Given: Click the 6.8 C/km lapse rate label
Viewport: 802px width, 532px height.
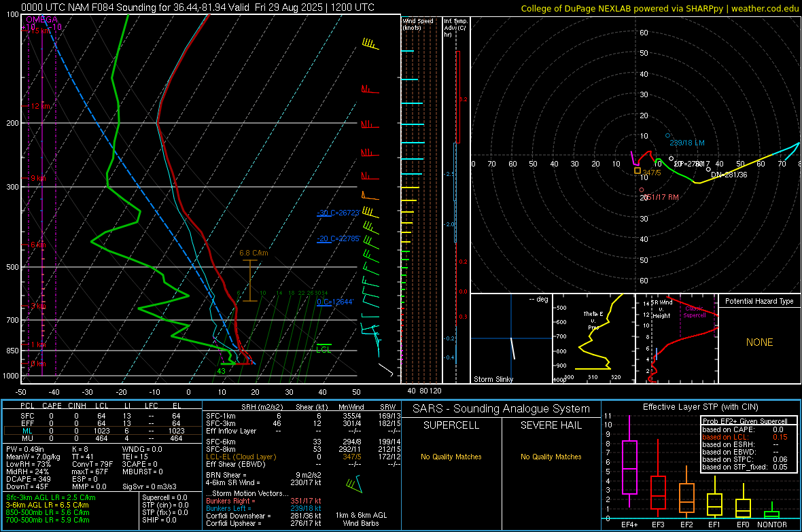Looking at the screenshot, I should [254, 253].
